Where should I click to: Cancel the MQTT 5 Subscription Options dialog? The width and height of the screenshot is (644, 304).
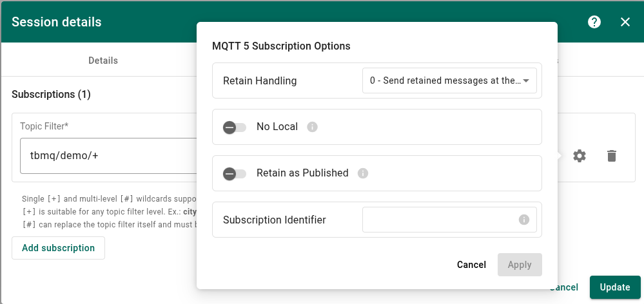[x=471, y=265]
